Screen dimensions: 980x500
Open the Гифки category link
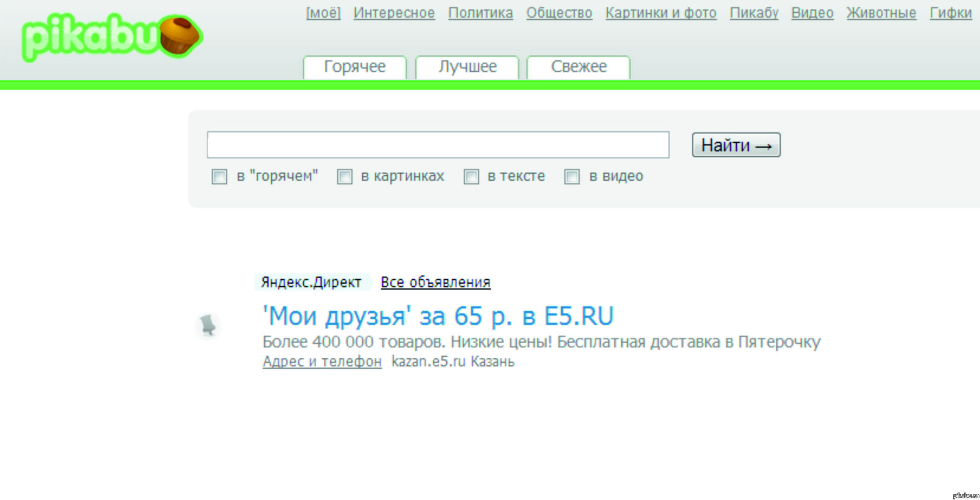[951, 13]
